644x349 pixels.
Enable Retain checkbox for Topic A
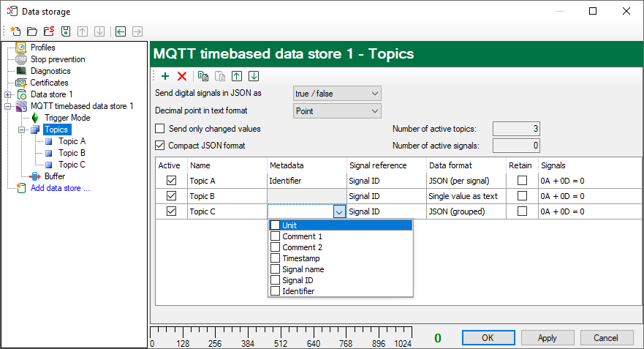coord(522,181)
